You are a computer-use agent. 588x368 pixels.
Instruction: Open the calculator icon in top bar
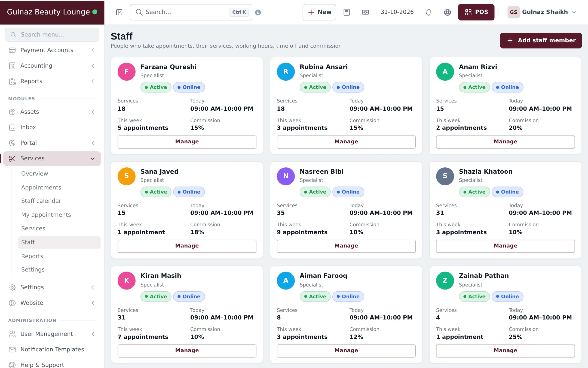(347, 12)
